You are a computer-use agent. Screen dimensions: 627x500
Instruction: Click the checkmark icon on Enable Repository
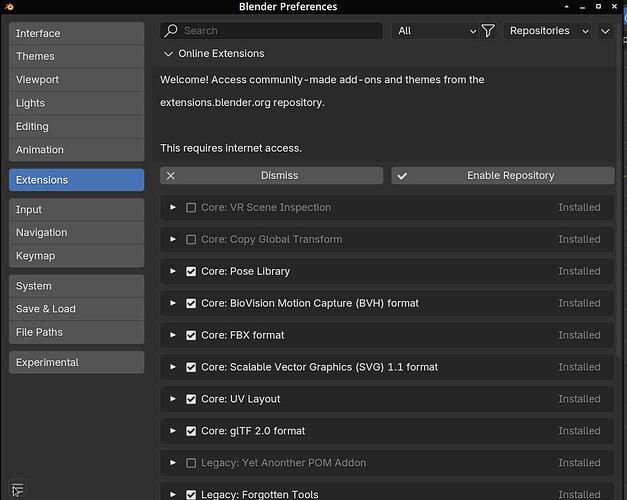[x=402, y=176]
